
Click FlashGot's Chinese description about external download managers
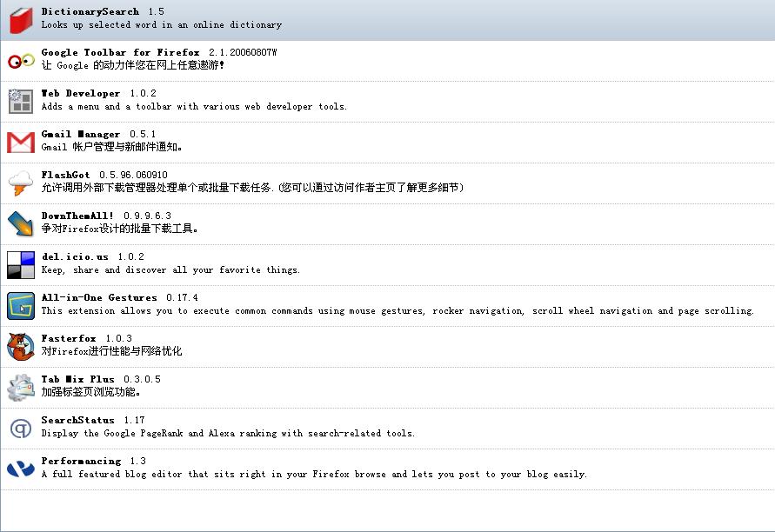pos(252,188)
